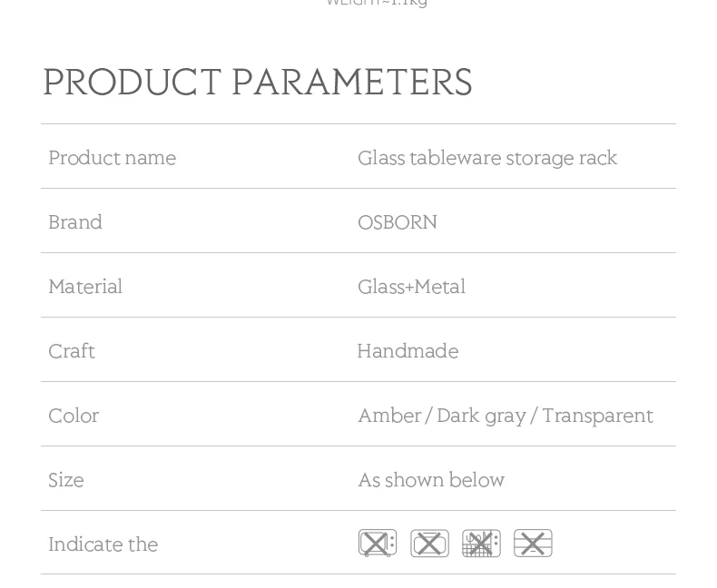717x588 pixels.
Task: Select the 'Brand' row label
Action: click(75, 222)
